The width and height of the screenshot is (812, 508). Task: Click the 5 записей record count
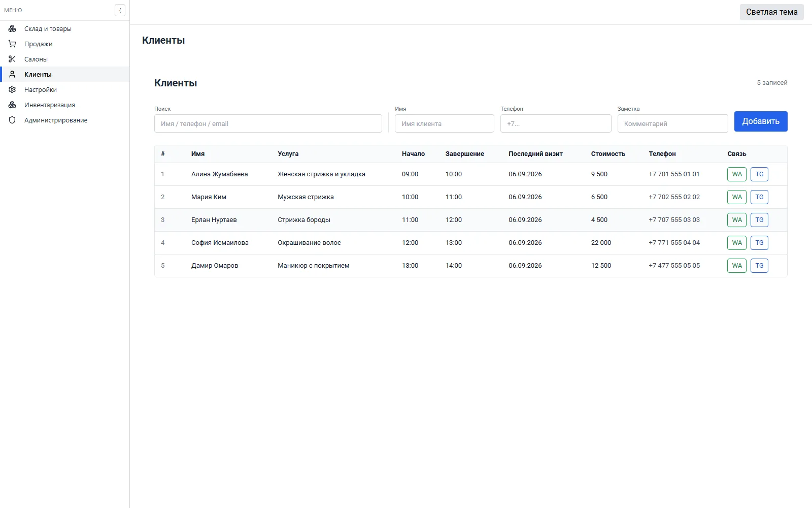click(772, 83)
